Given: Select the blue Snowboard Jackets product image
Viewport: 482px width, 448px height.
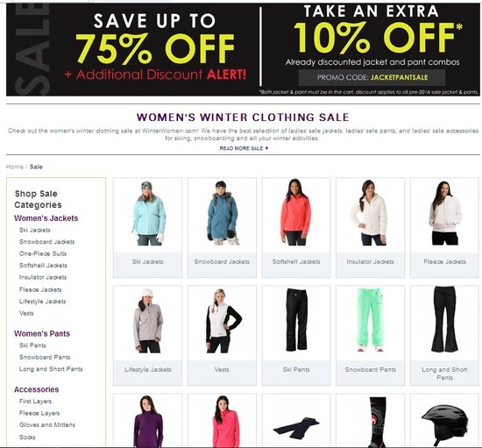Looking at the screenshot, I should pyautogui.click(x=222, y=213).
